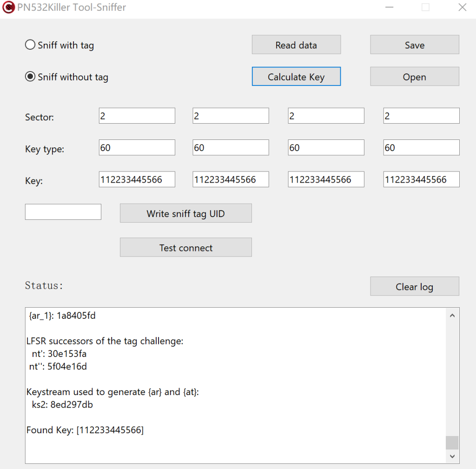Viewport: 476px width, 469px height.
Task: Select the last Sector input field
Action: [x=421, y=115]
